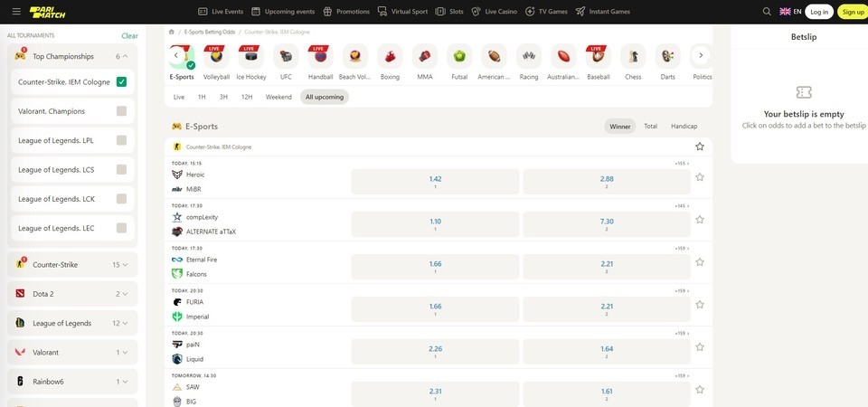Uncheck Counter-Strike. IEM Cologne checkbox
Image resolution: width=868 pixels, height=407 pixels.
tap(121, 82)
